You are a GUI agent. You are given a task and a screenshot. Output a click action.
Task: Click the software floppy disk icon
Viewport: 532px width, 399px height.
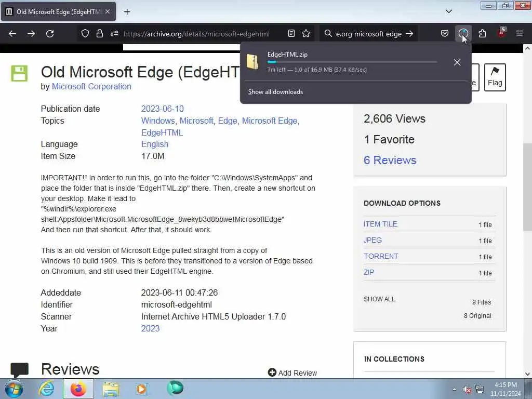[19, 73]
